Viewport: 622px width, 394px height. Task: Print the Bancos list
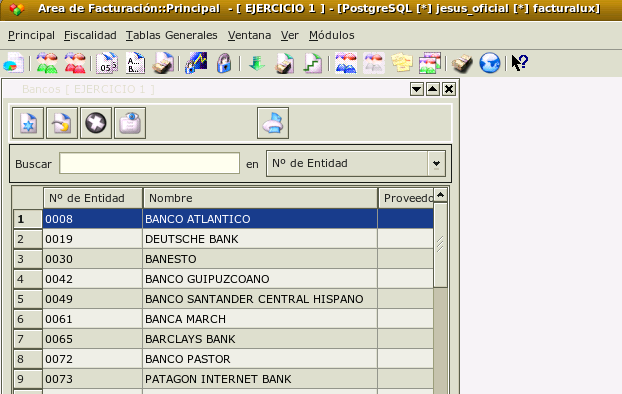(273, 123)
